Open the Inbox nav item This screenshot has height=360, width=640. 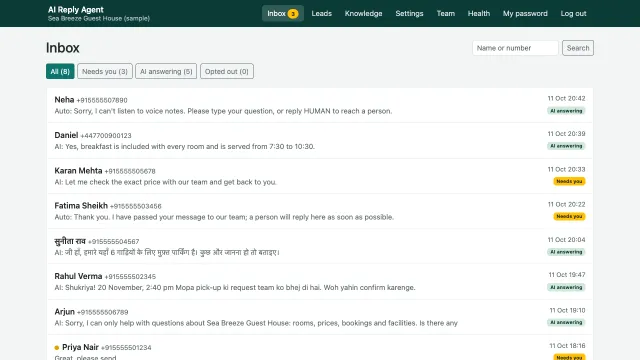[x=282, y=13]
